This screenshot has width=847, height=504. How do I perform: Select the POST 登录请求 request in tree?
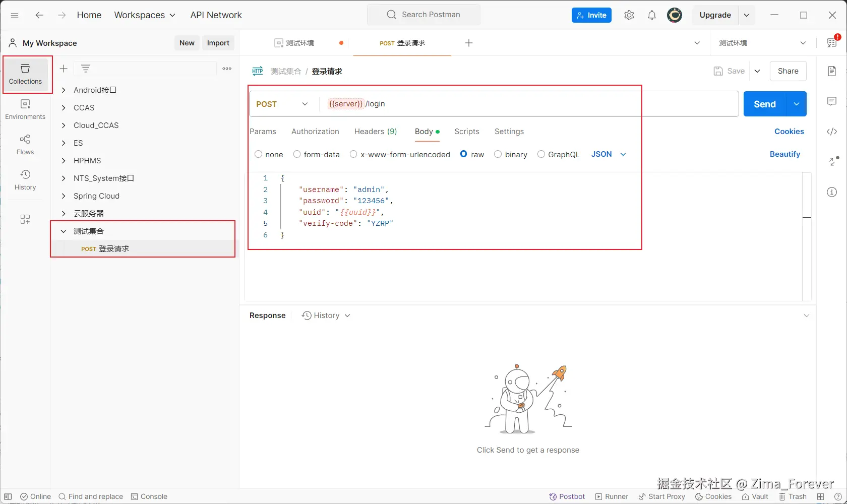click(143, 249)
